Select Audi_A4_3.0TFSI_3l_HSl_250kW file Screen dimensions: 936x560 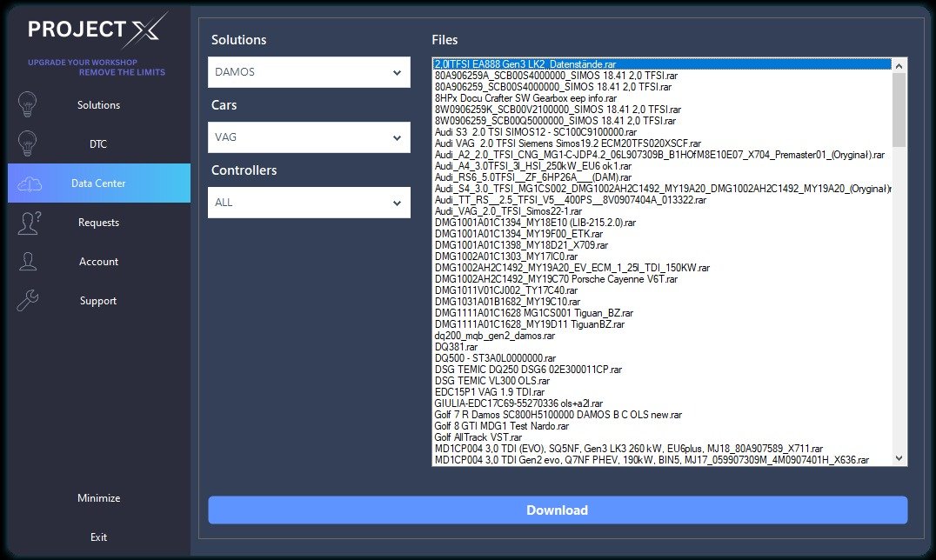pos(662,166)
